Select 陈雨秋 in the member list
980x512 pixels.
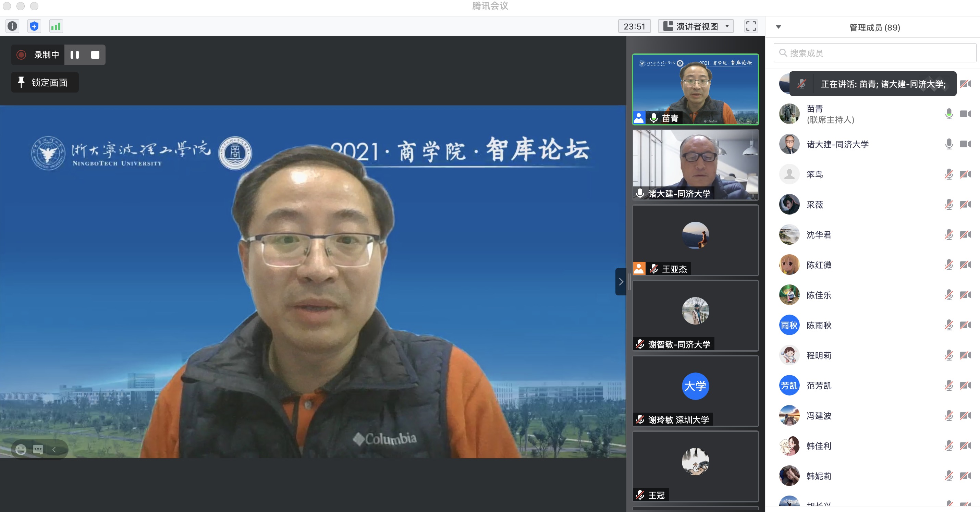tap(819, 325)
